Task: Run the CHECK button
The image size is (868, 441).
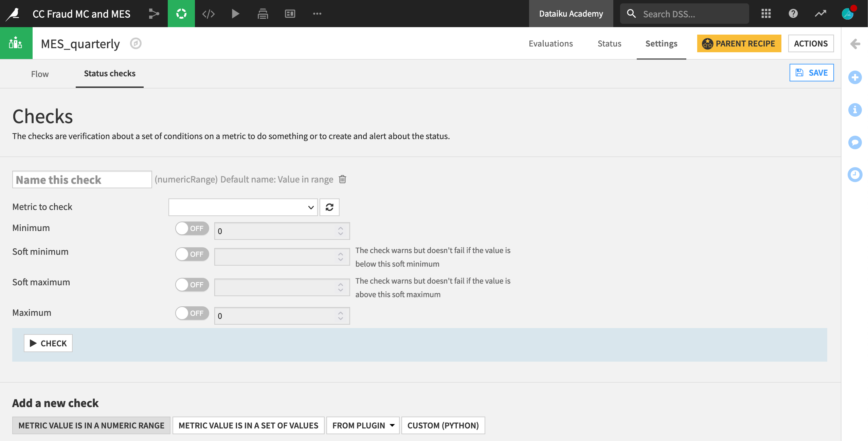Action: click(x=48, y=343)
